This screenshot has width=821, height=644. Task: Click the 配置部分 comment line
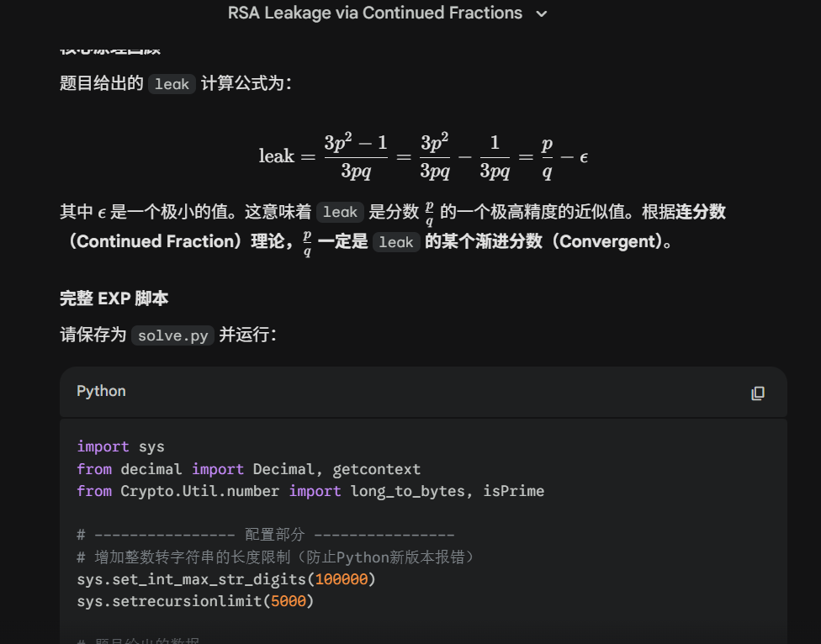pos(265,535)
